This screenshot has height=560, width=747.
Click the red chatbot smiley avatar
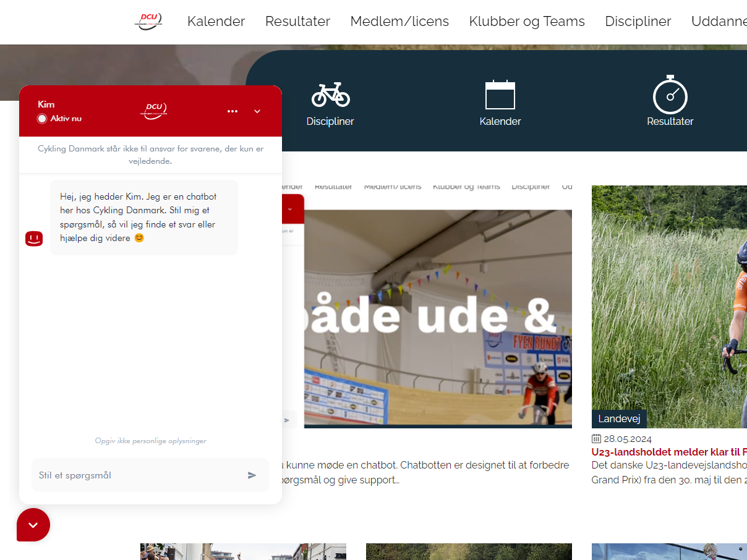tap(34, 239)
